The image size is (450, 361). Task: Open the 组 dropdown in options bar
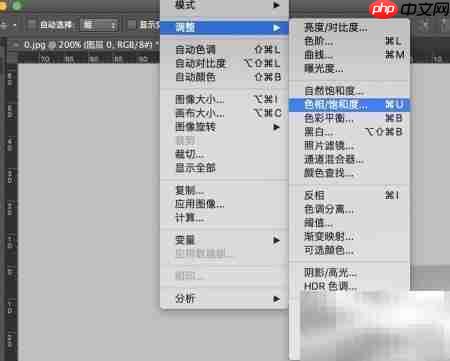99,25
